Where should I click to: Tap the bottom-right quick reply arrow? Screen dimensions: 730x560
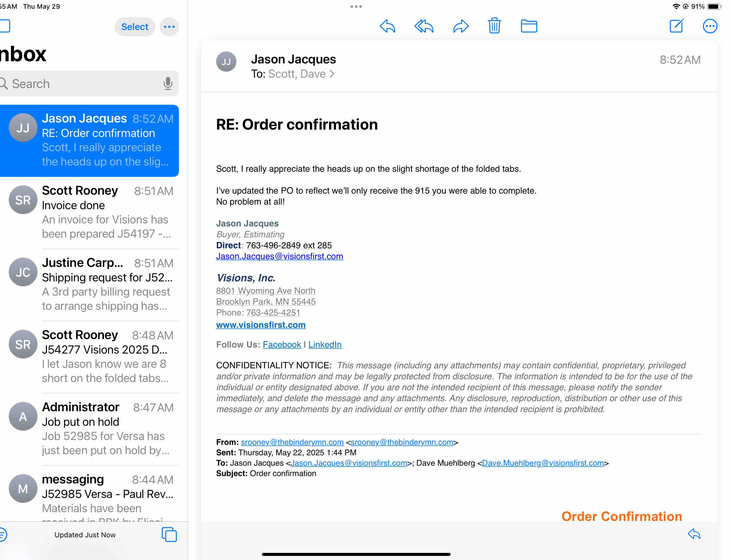coord(694,534)
